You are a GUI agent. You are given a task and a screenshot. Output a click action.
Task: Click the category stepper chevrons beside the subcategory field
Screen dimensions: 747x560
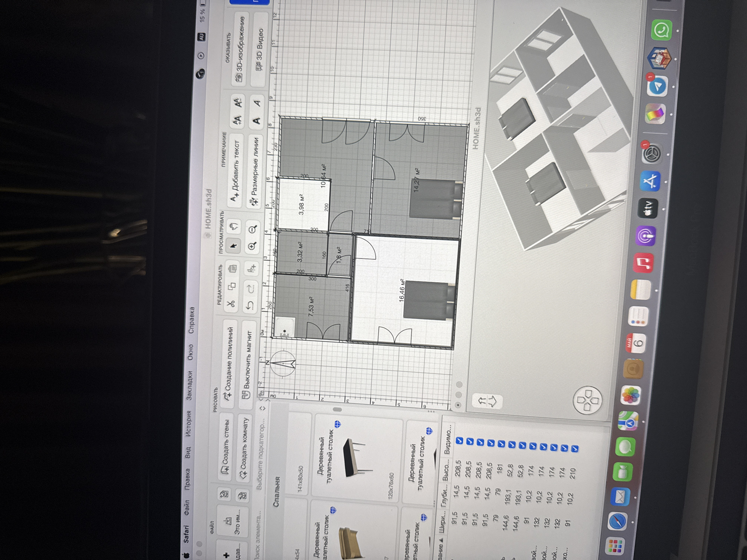tap(262, 408)
